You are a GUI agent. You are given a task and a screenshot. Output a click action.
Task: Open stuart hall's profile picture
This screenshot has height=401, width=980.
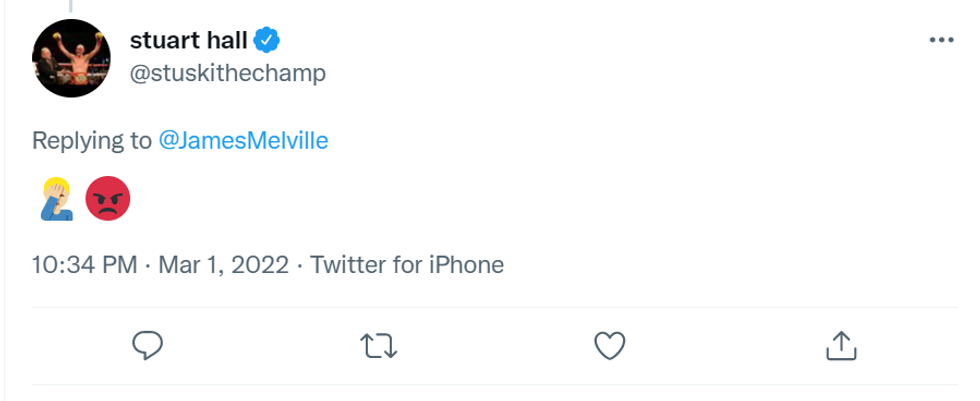coord(71,58)
